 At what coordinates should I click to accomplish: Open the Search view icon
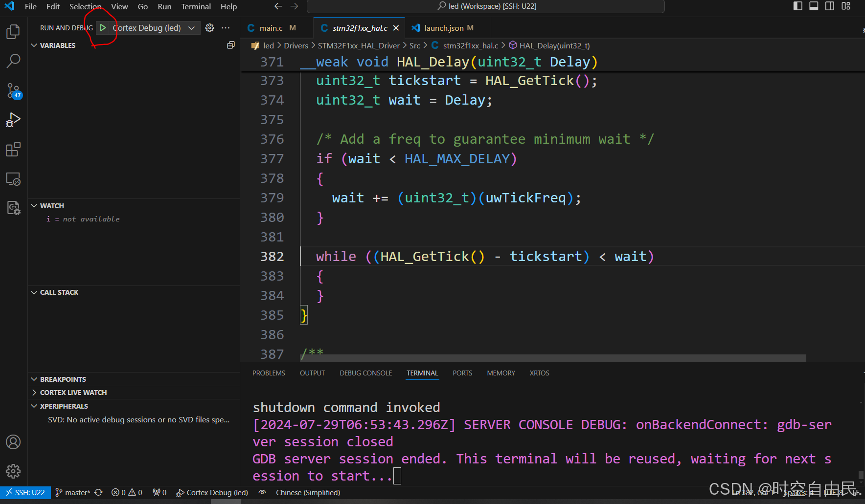tap(13, 61)
